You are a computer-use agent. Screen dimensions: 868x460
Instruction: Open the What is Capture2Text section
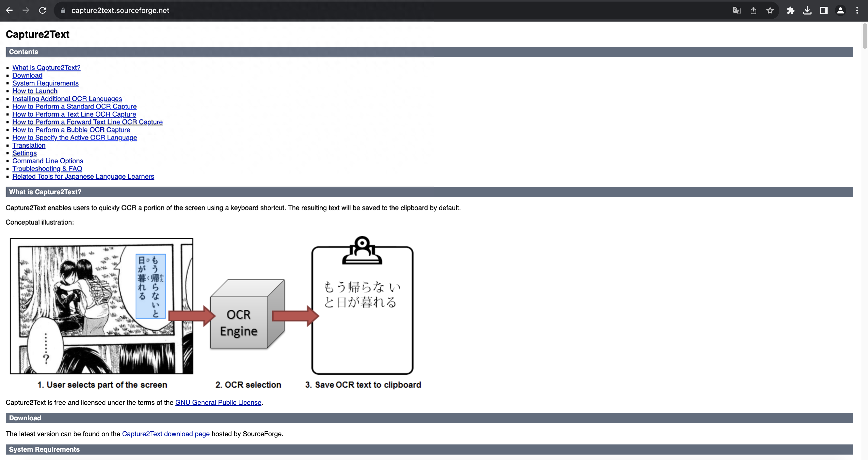pyautogui.click(x=46, y=67)
